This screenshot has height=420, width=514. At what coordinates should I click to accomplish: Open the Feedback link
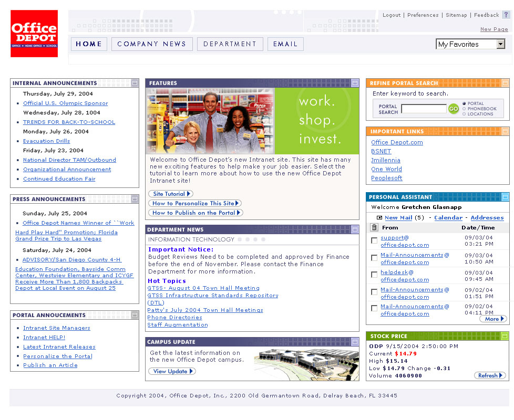pos(487,15)
